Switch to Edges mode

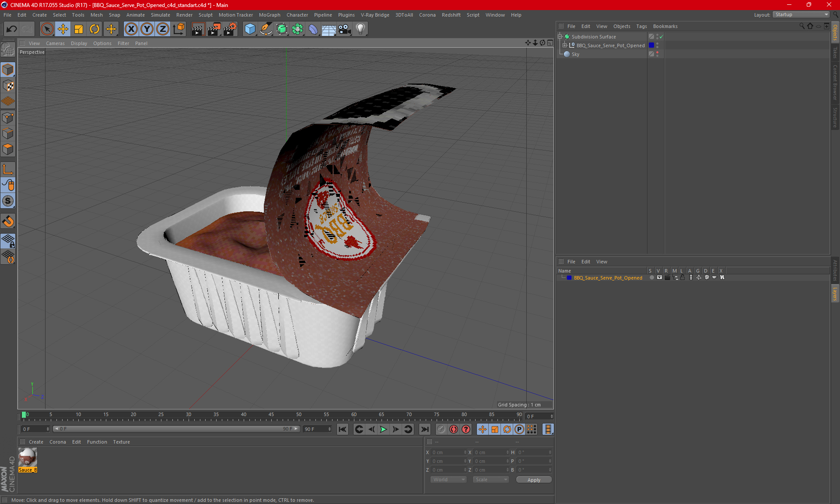[8, 133]
